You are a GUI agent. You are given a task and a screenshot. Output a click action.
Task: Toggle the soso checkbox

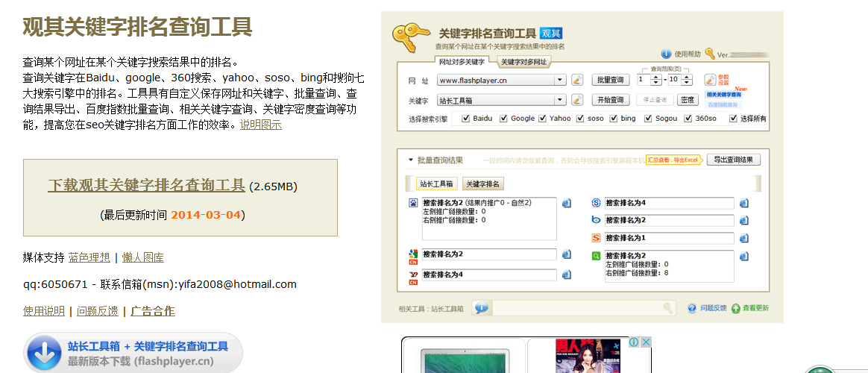tap(580, 119)
